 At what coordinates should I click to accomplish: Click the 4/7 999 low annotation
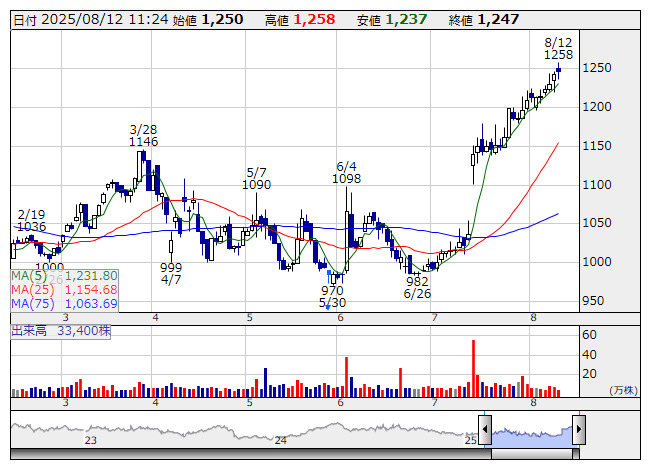point(171,274)
